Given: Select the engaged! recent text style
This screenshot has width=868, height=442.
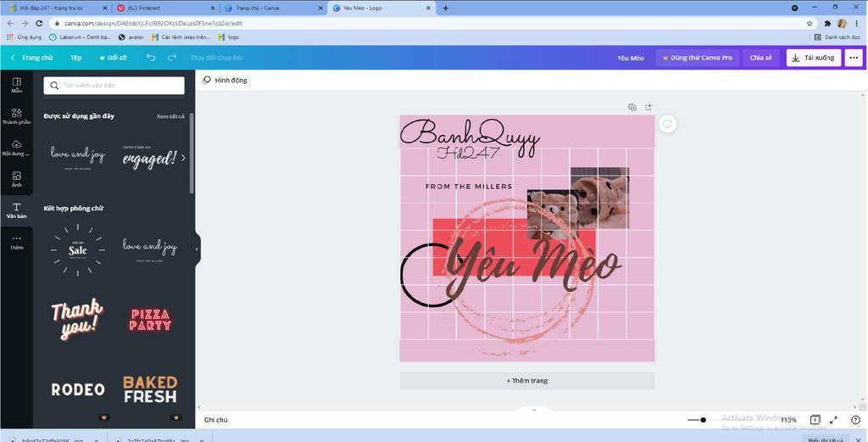Looking at the screenshot, I should [x=149, y=158].
